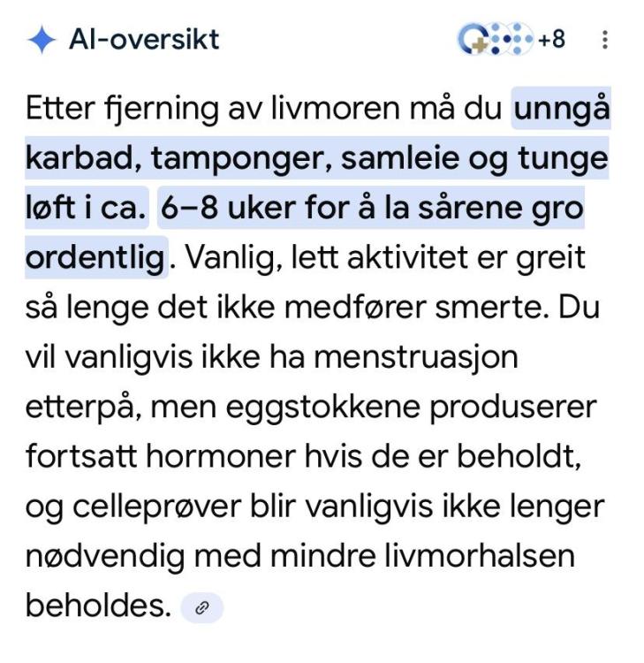The height and width of the screenshot is (663, 644).
Task: Click the highlighted word "unngå"
Action: [562, 110]
